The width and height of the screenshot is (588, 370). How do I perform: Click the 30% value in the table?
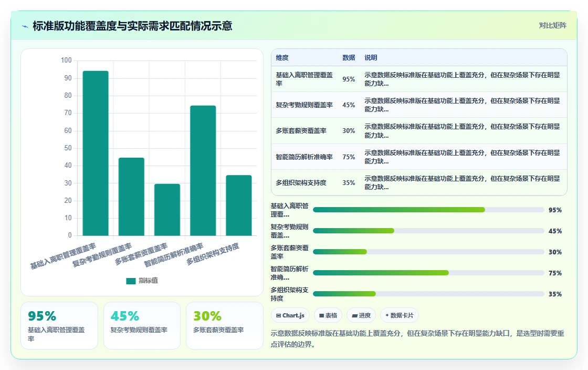click(x=349, y=131)
